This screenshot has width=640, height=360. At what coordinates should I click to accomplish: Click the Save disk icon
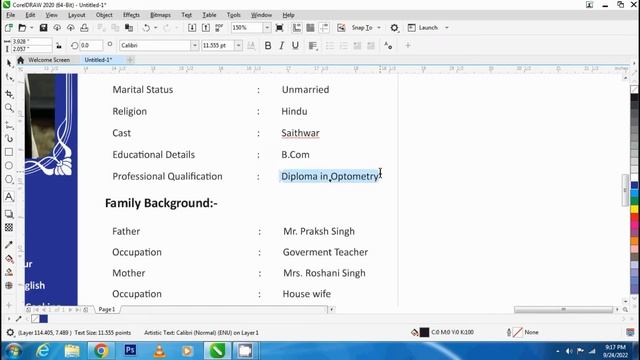tap(43, 28)
